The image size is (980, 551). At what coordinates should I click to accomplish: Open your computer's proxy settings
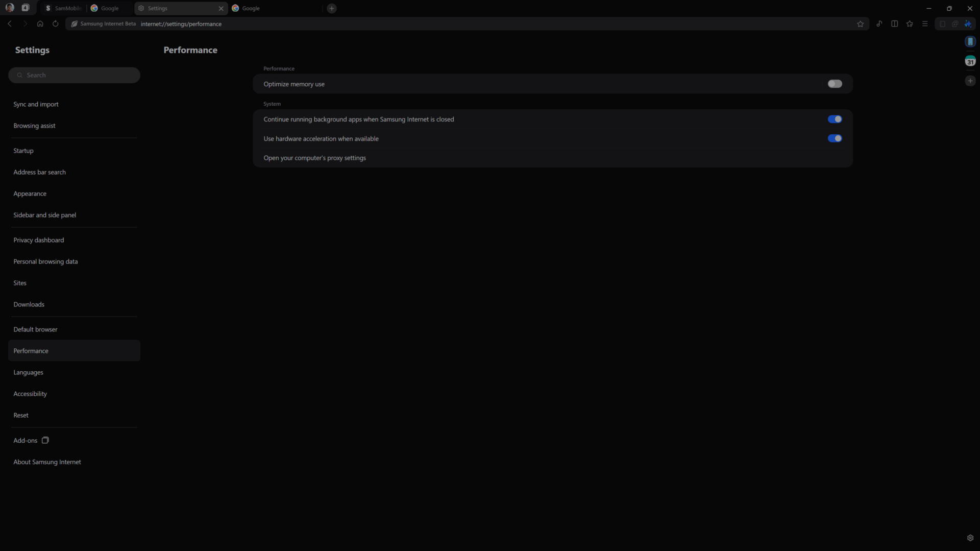click(x=314, y=158)
